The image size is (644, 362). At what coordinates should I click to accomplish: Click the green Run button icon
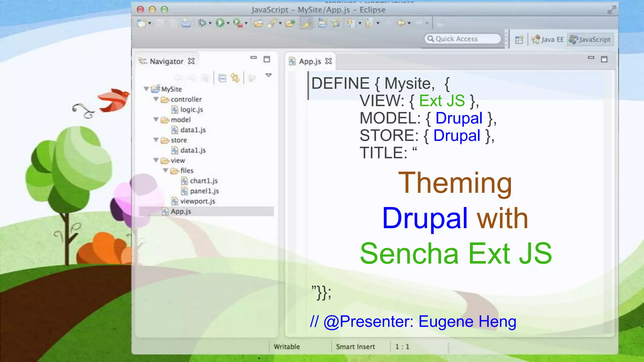click(220, 23)
